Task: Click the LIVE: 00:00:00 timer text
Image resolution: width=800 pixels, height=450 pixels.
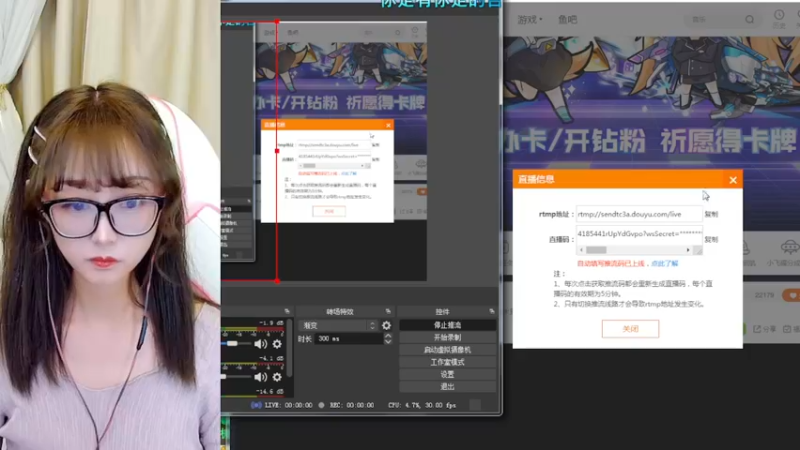Action: click(x=288, y=405)
